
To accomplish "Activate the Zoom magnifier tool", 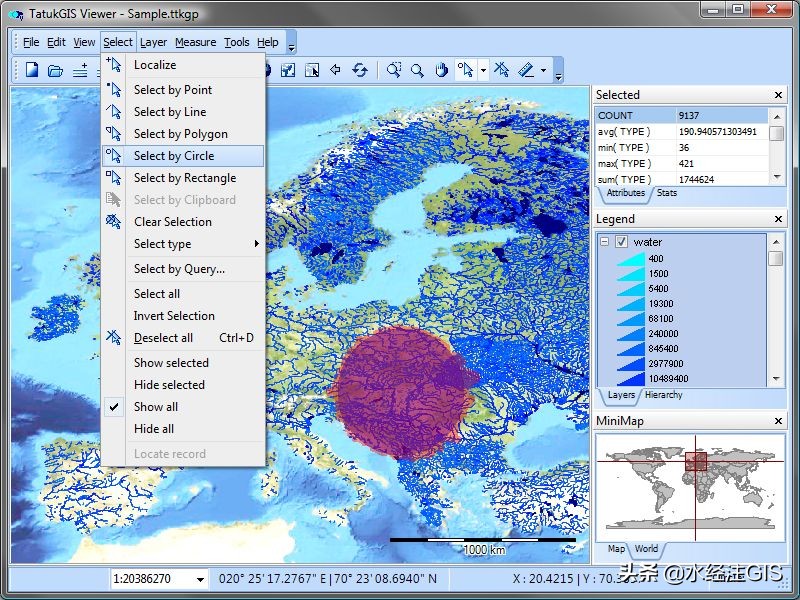I will tap(417, 70).
